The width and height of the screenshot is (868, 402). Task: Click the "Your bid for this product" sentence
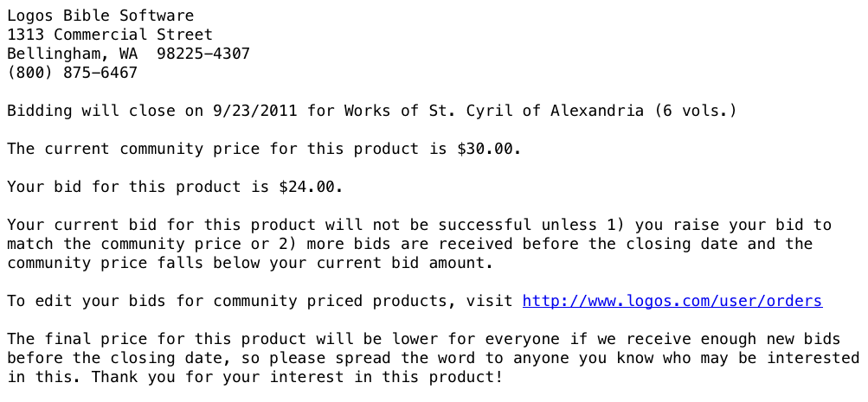click(175, 187)
